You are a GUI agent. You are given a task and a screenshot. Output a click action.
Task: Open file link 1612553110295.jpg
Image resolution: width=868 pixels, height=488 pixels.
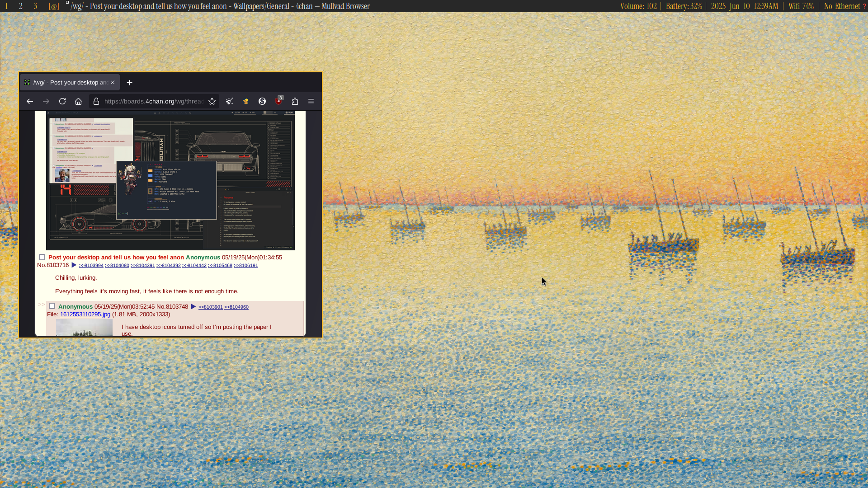click(x=85, y=314)
